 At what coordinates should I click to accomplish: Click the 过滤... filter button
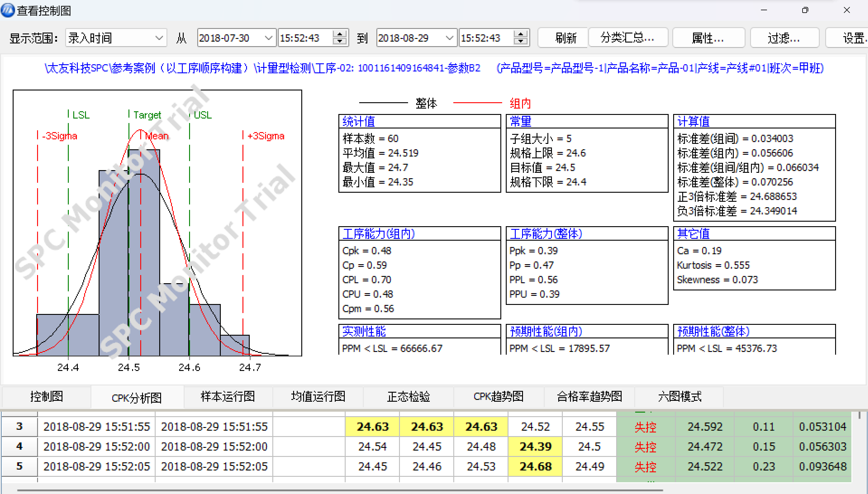784,38
